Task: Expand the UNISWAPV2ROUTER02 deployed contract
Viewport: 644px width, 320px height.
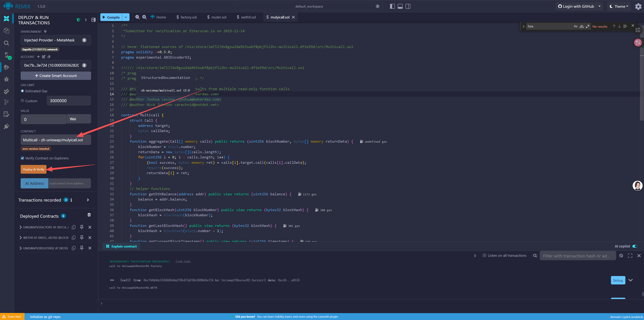Action: [20, 248]
